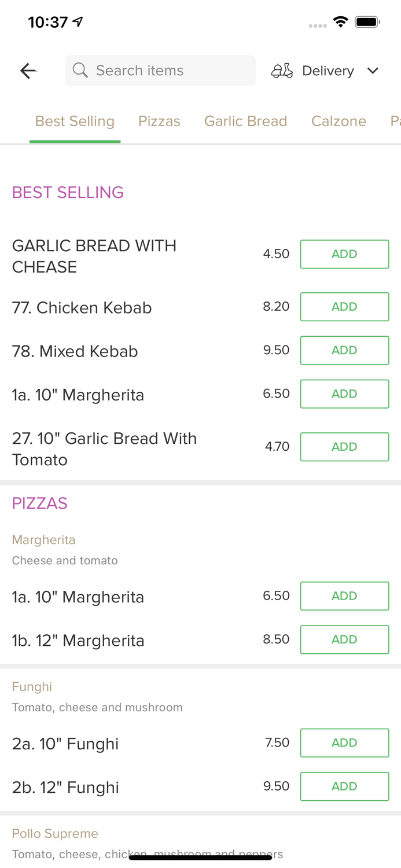Add the 78. Mixed Kebab item
The image size is (401, 868).
[x=344, y=350]
